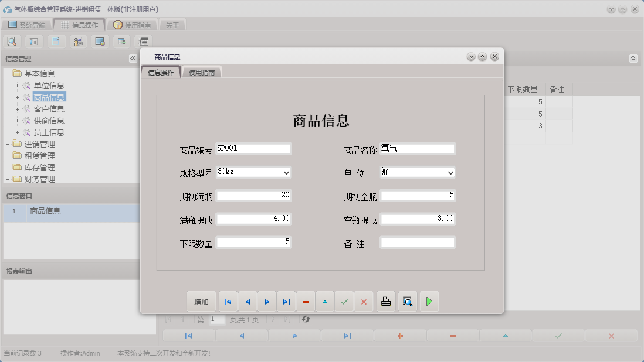Click the list view toolbar icon
644x362 pixels.
(33, 42)
